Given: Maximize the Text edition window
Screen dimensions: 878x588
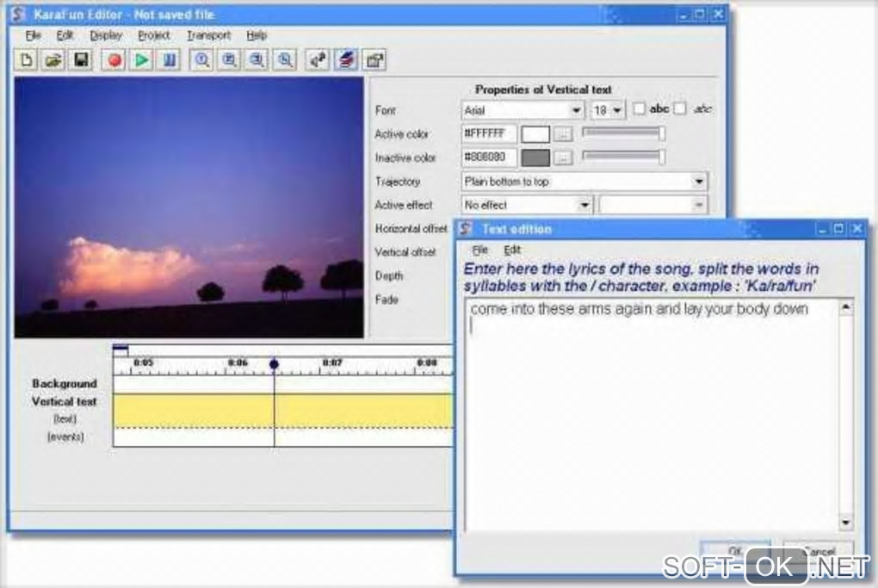Looking at the screenshot, I should pos(838,228).
